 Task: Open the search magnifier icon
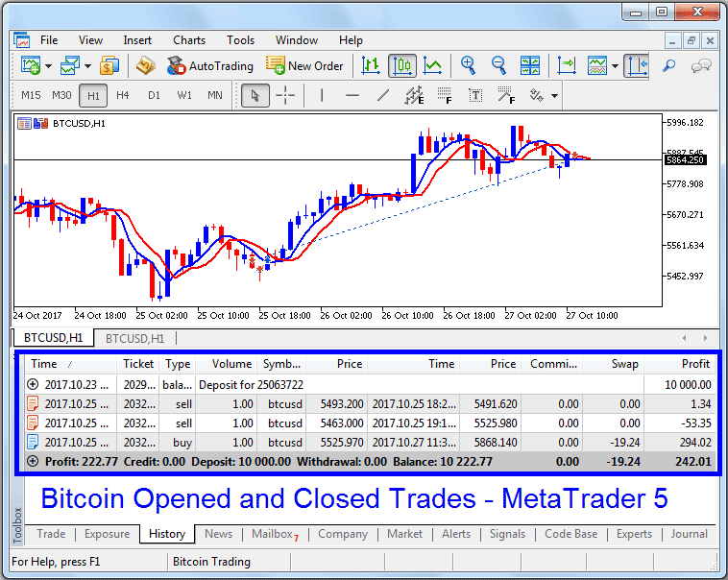(x=669, y=66)
